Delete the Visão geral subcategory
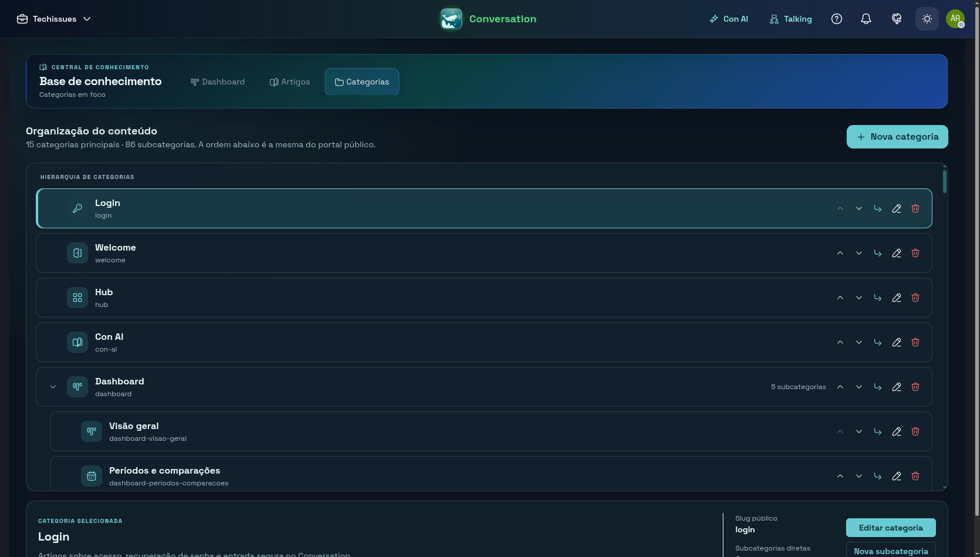The image size is (980, 557). click(x=915, y=431)
